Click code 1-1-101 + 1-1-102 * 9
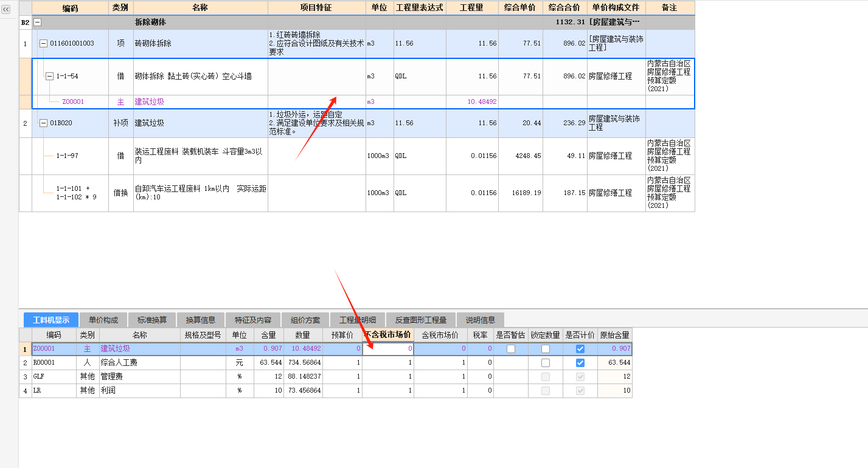Image resolution: width=868 pixels, height=468 pixels. click(x=77, y=193)
